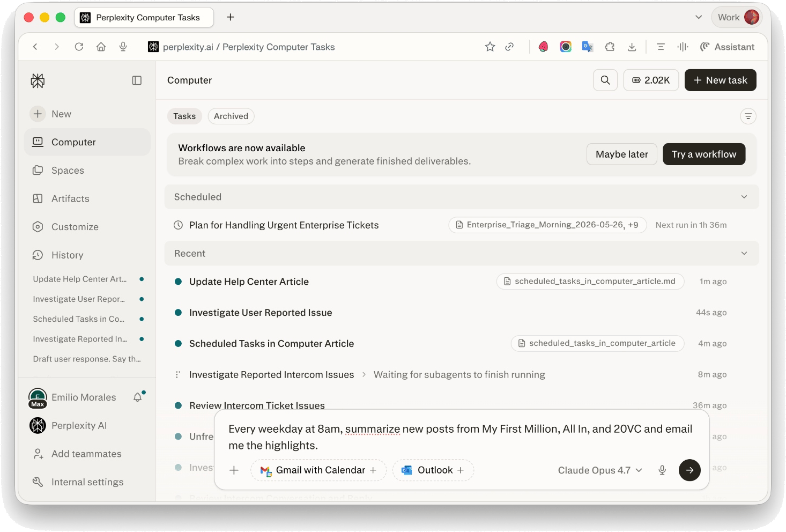Open the browser extensions puzzle icon
Screen dimensions: 786x532
(x=610, y=47)
